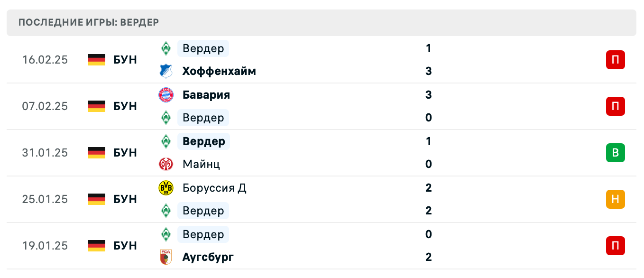Click the Бавария team name

[x=206, y=94]
